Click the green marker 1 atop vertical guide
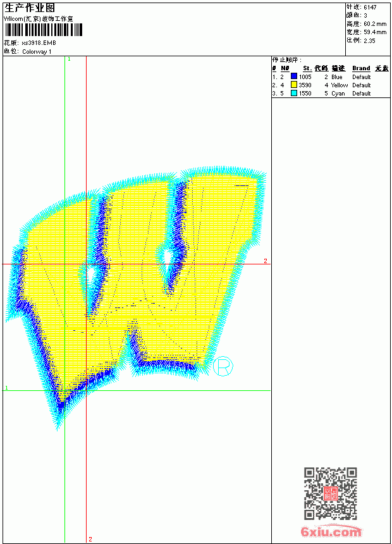Screen dimensions: 392x544 [69, 59]
